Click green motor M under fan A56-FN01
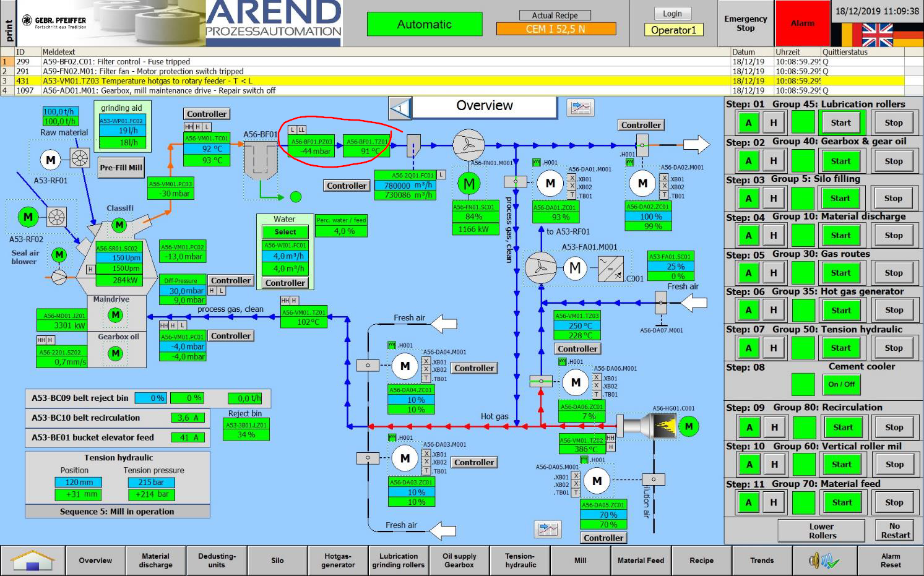Screen dimensions: 924x576 tap(469, 184)
